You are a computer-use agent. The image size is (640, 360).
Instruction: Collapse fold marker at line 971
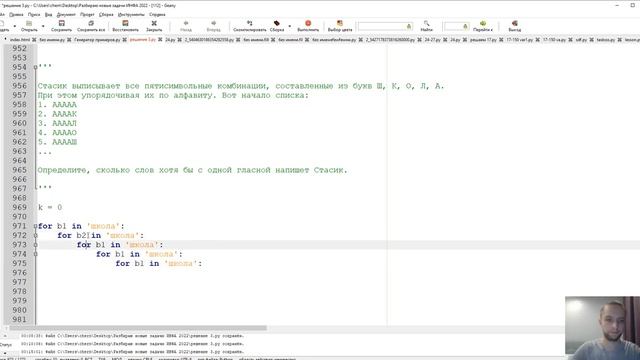pyautogui.click(x=36, y=226)
